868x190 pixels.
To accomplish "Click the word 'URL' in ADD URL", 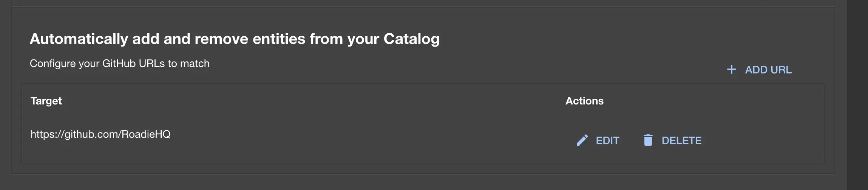I will [780, 70].
